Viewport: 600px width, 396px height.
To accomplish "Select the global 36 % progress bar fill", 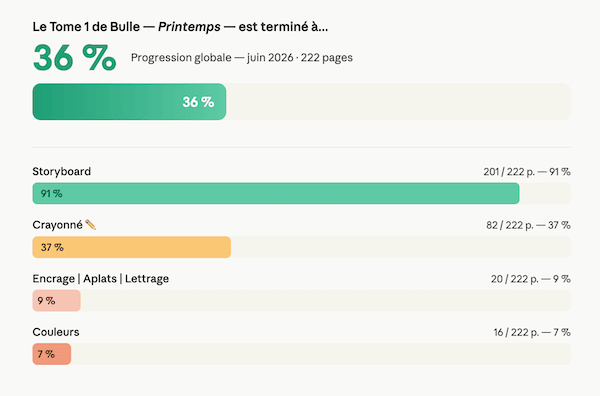I will 129,102.
